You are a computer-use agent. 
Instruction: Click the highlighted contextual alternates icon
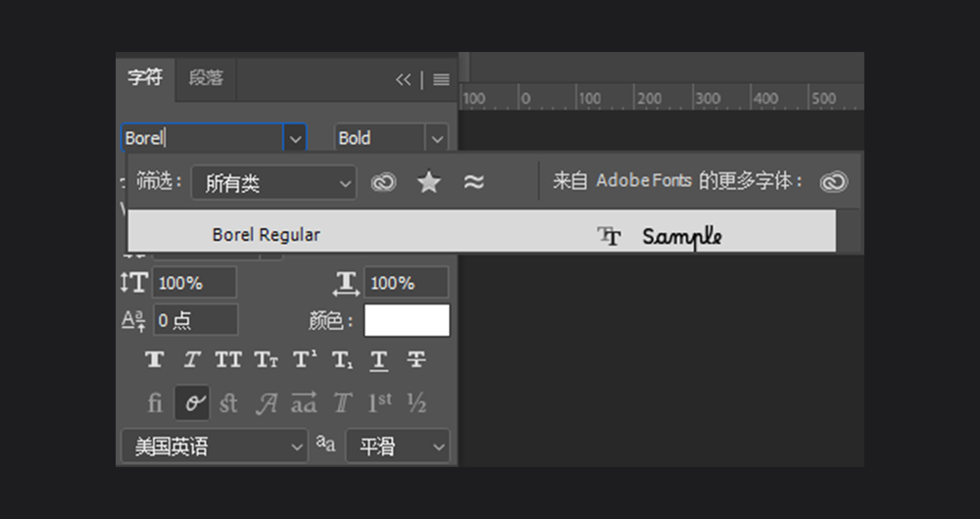[x=192, y=402]
